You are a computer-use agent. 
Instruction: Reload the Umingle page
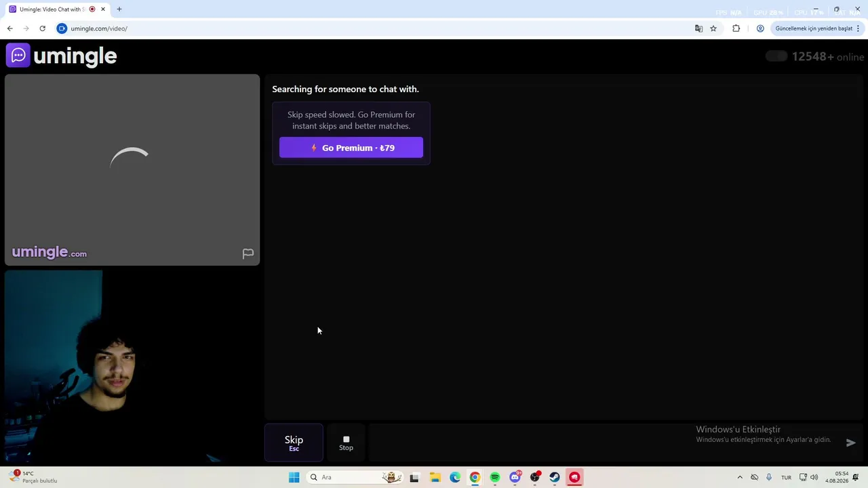coord(42,28)
